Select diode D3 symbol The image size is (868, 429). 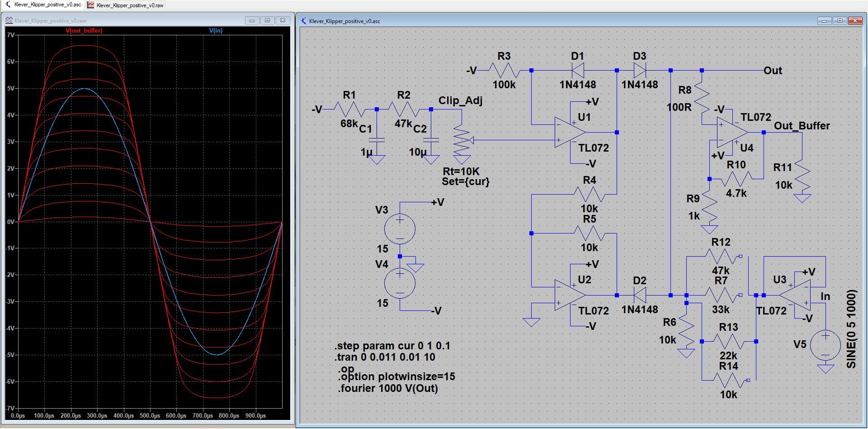640,70
